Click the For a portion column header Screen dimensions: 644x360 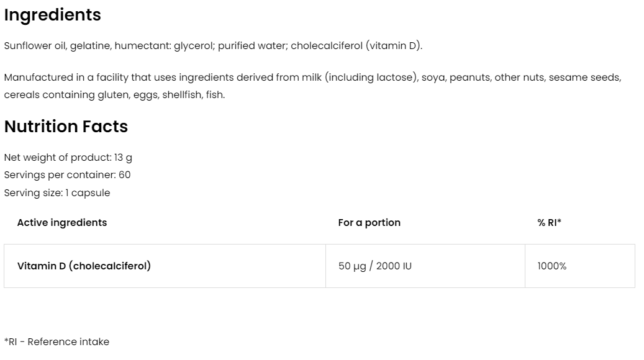(369, 223)
